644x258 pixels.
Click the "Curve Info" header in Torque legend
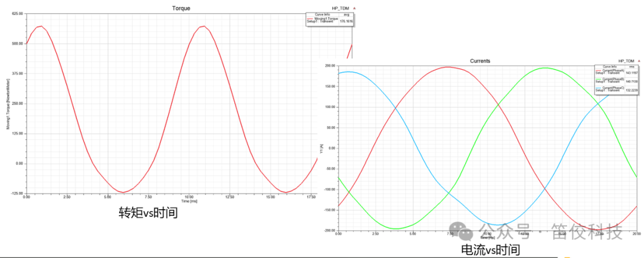click(x=321, y=15)
